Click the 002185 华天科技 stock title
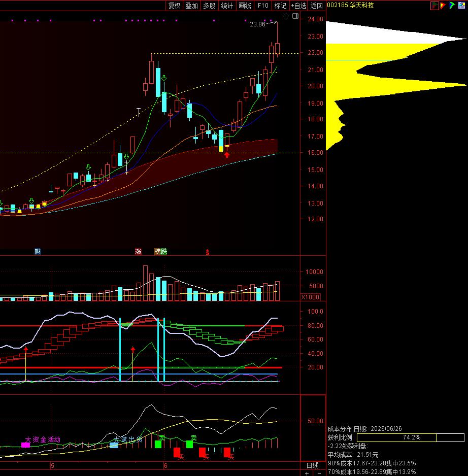 tap(350, 5)
